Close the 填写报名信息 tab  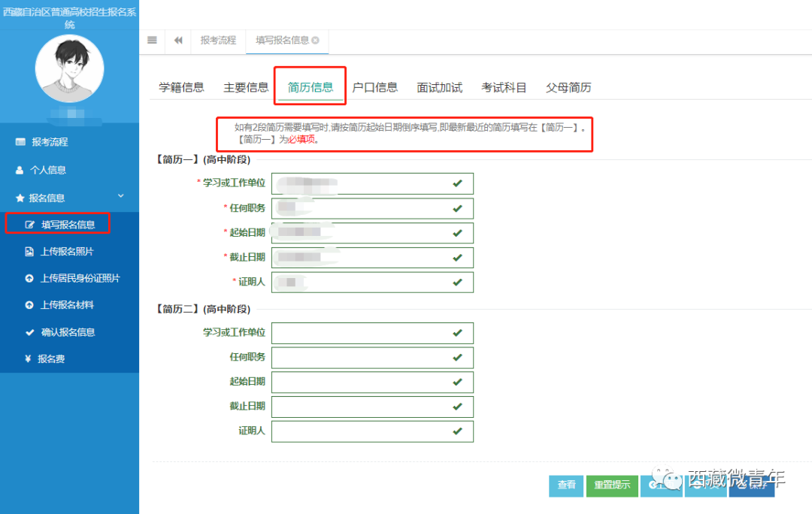click(x=316, y=41)
